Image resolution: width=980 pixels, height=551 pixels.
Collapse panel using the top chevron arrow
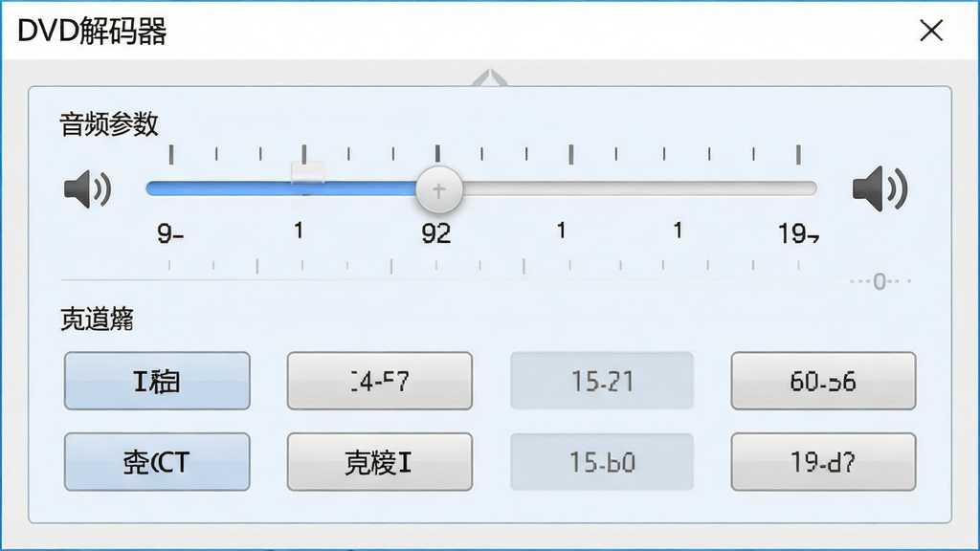(489, 78)
